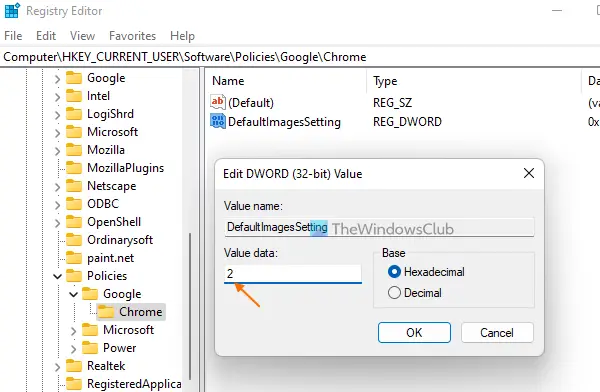This screenshot has height=392, width=600.
Task: Select the RegisteredApplica folder icon
Action: pyautogui.click(x=74, y=384)
